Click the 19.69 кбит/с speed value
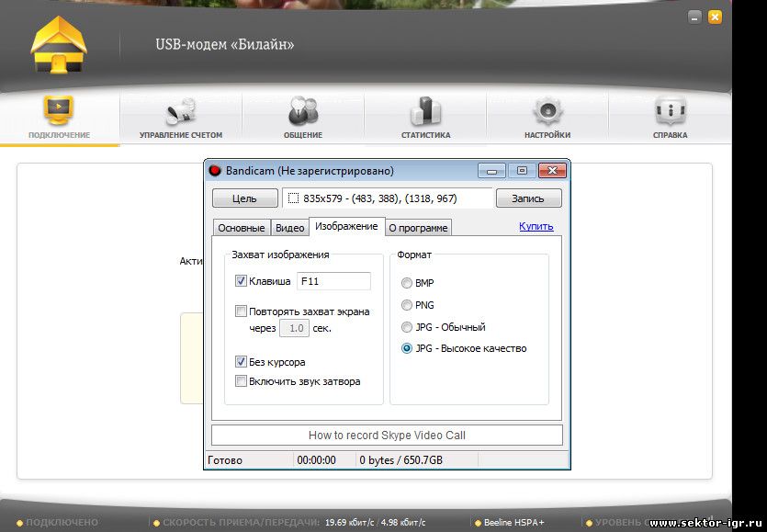 click(350, 523)
